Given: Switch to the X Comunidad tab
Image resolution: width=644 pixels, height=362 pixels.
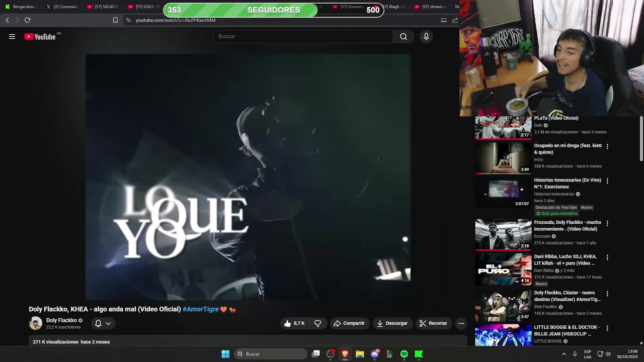Looking at the screenshot, I should tap(61, 7).
